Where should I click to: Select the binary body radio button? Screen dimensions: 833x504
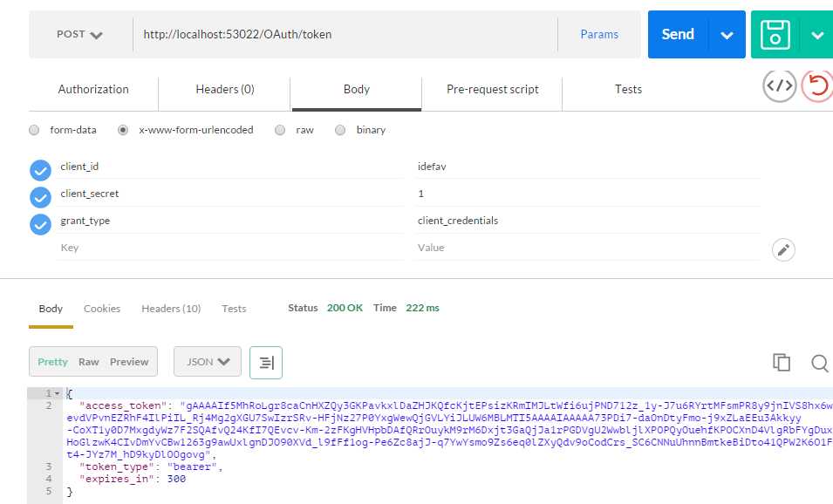pyautogui.click(x=340, y=130)
